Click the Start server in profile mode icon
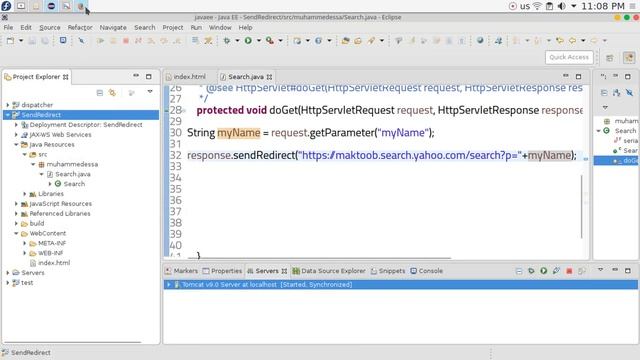This screenshot has height=360, width=640. 556,271
